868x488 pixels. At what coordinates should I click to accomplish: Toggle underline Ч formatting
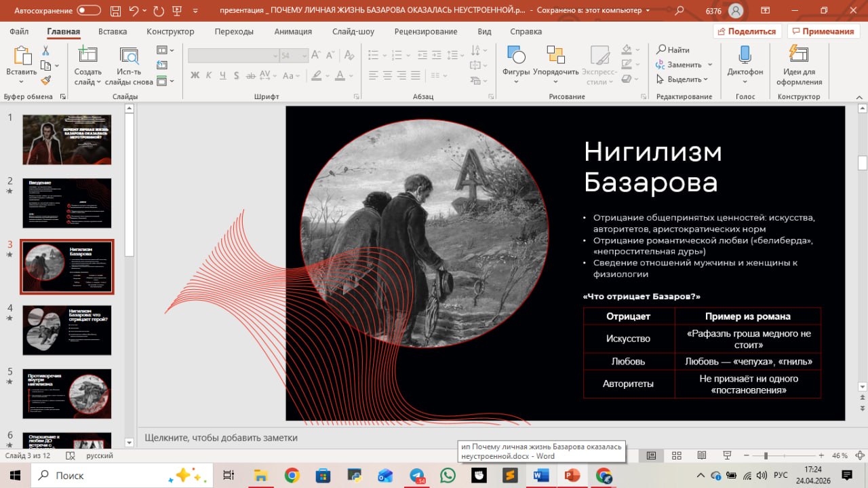(223, 75)
